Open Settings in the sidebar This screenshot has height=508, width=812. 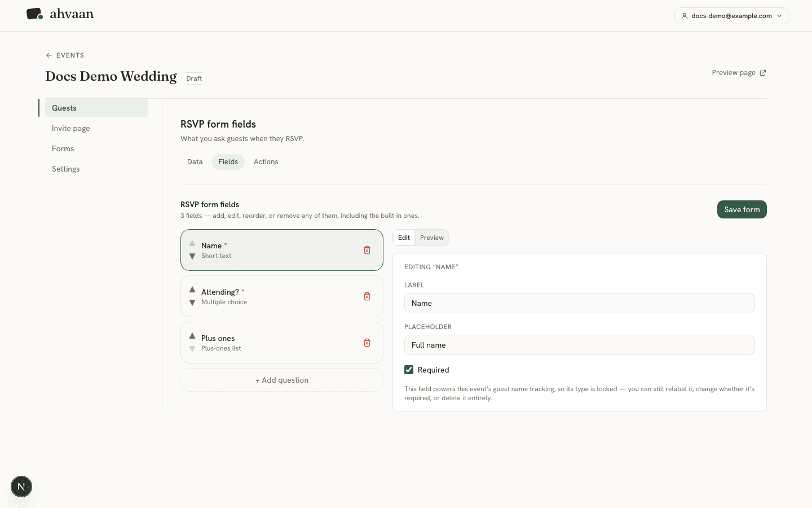(96, 169)
